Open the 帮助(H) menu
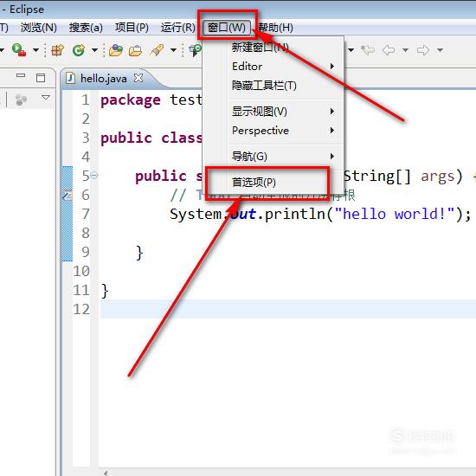The height and width of the screenshot is (476, 476). tap(275, 28)
